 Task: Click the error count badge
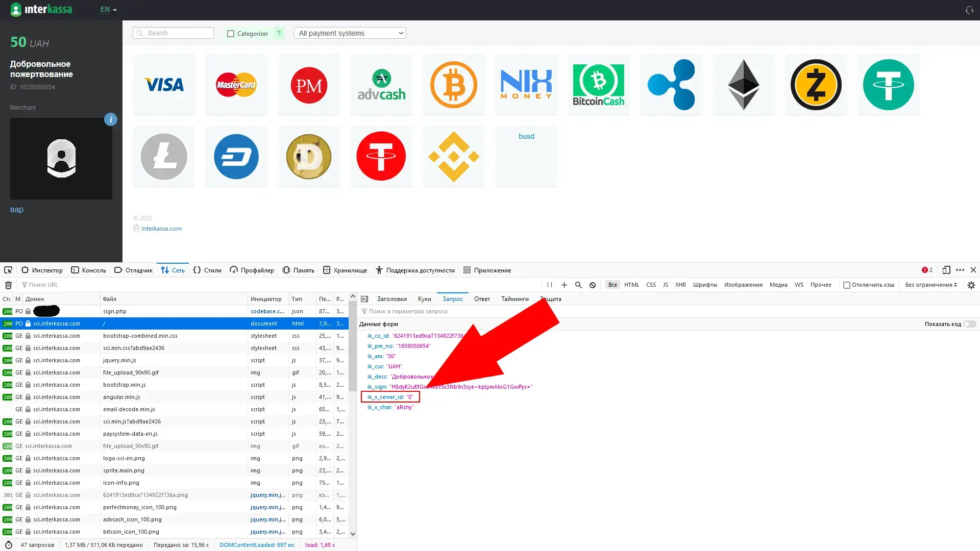coord(927,270)
